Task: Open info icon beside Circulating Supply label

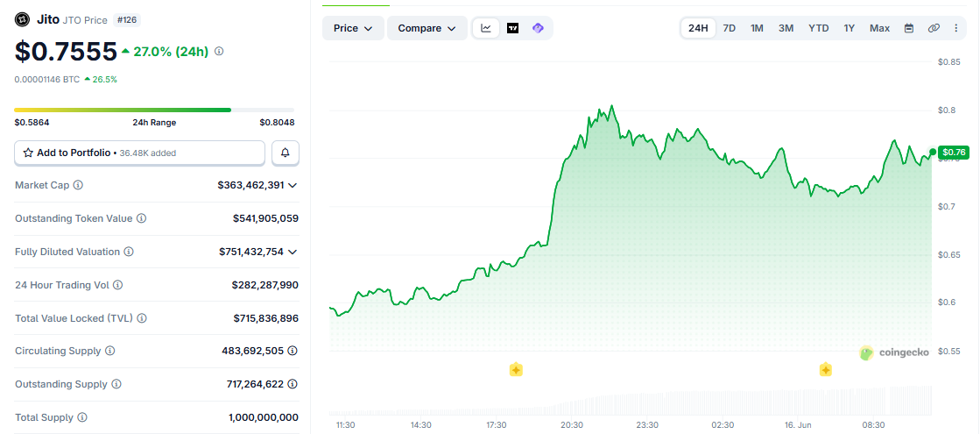Action: pos(110,351)
